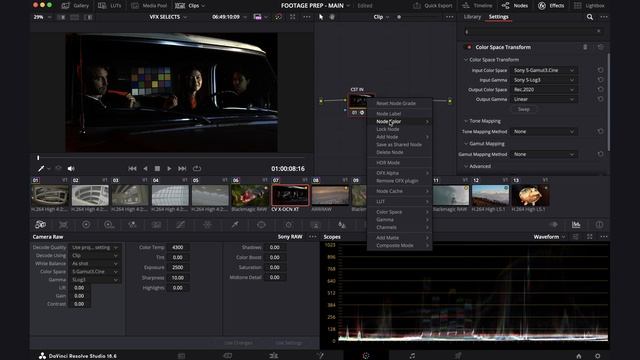640x360 pixels.
Task: Open the Tone Mapping Method dropdown
Action: tap(544, 131)
